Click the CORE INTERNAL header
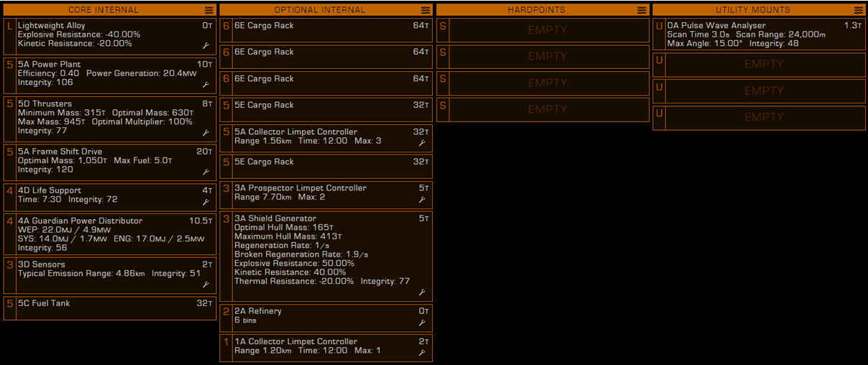Screen dimensions: 868x365 pos(104,10)
